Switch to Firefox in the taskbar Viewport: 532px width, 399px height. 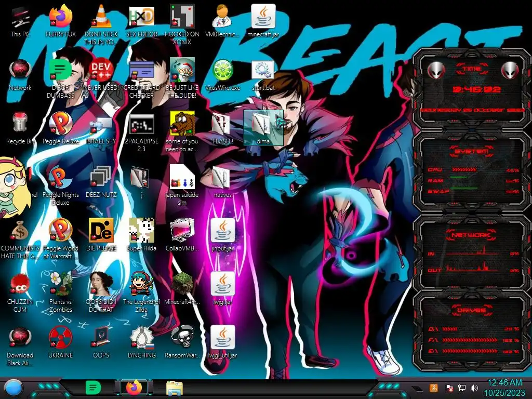click(134, 388)
